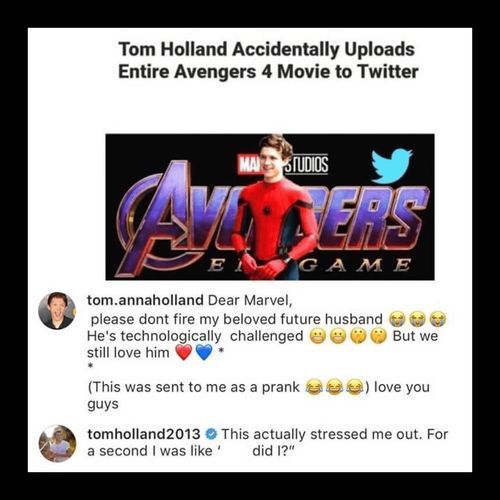Viewport: 500px width, 500px height.
Task: Select the blue heart emoji
Action: [204, 353]
